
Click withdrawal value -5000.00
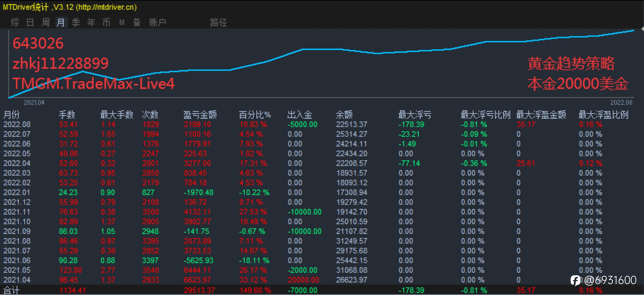click(302, 124)
